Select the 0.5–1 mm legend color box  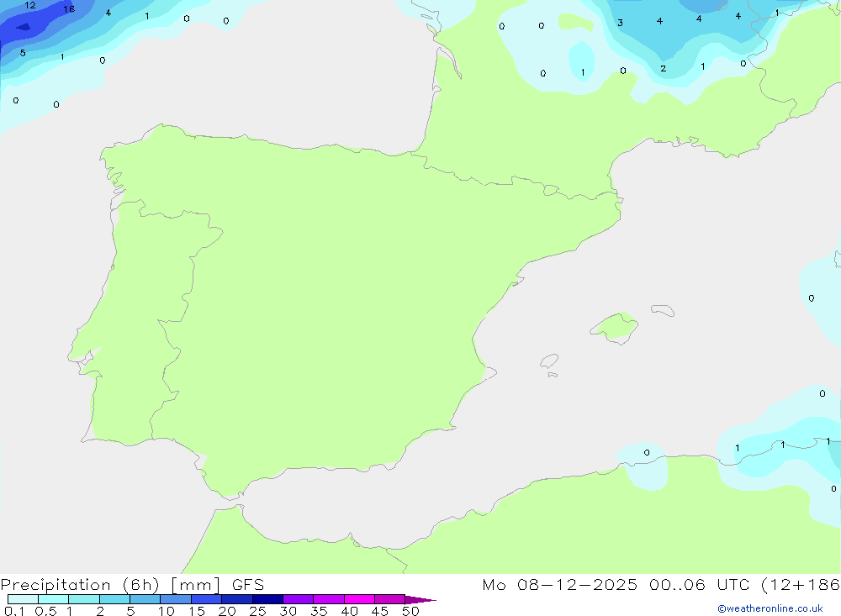point(53,599)
